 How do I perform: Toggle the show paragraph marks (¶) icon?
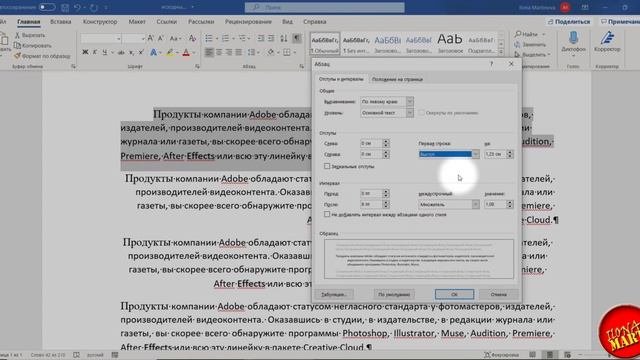297,38
